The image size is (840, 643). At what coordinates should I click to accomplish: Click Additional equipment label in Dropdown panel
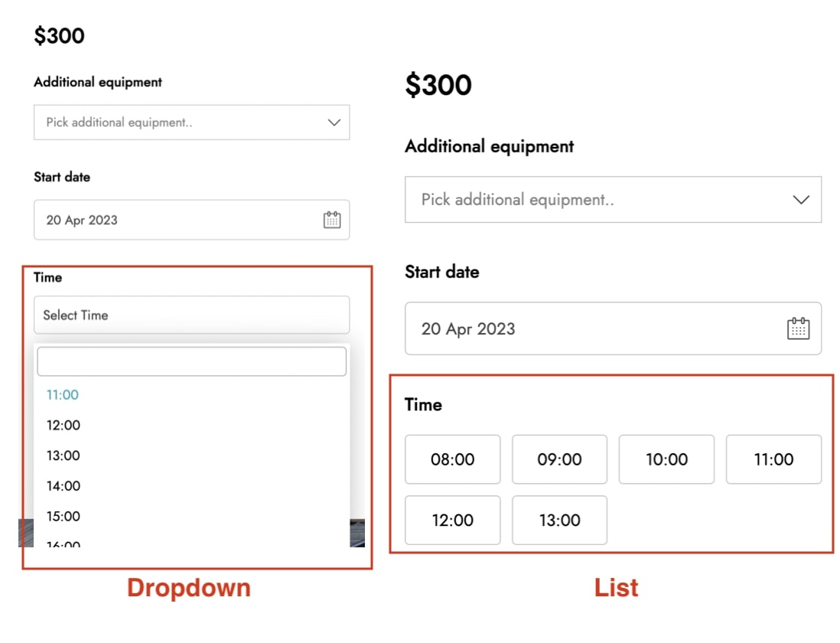click(x=98, y=82)
